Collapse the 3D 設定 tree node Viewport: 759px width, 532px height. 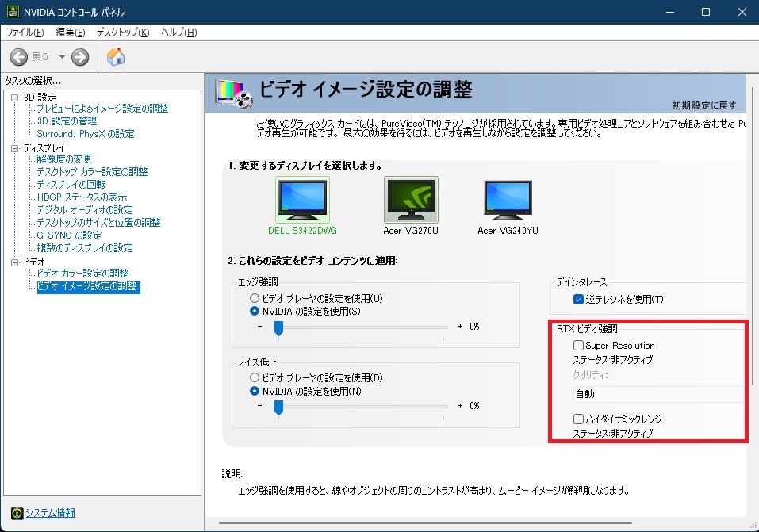coord(14,98)
